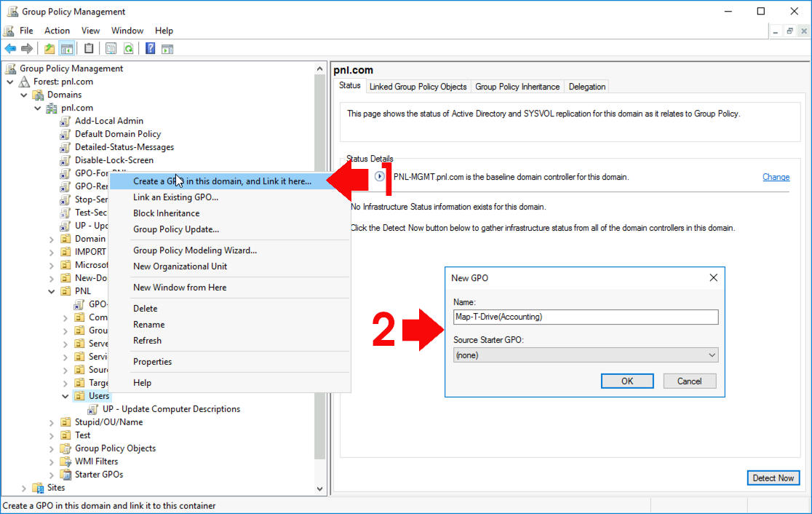Follow the Change link for baseline domain controller
Viewport: 812px width, 514px height.
pyautogui.click(x=776, y=177)
